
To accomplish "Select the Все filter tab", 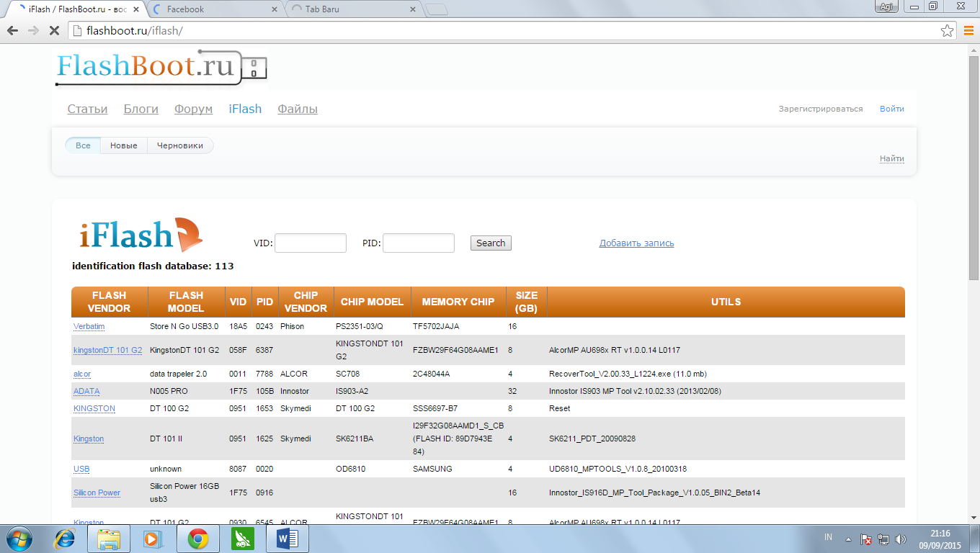I will [x=84, y=145].
